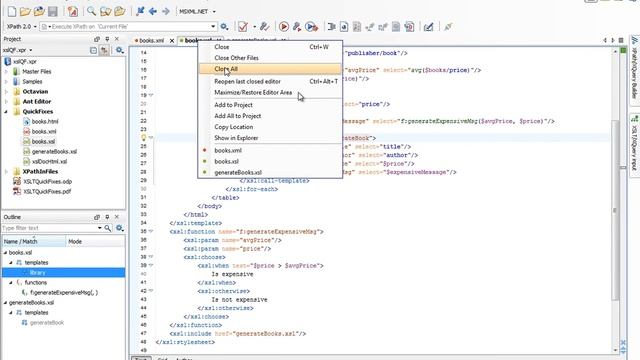640x360 pixels.
Task: Validate document with red checkmark icon
Action: point(243,27)
